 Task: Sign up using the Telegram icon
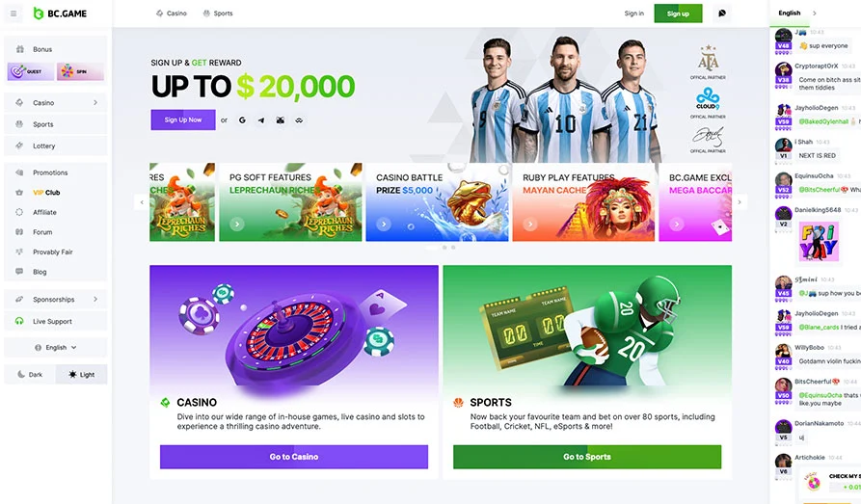point(261,120)
